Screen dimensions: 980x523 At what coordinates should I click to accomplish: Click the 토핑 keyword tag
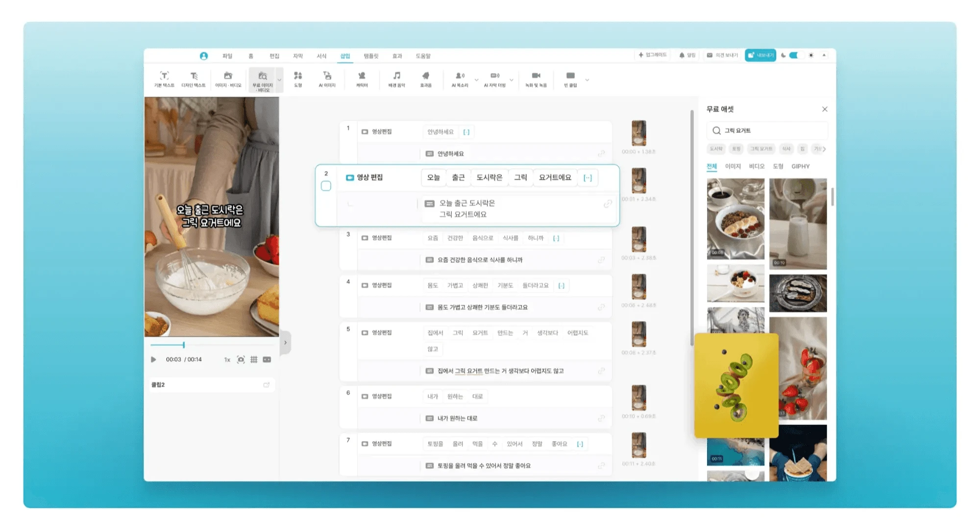point(736,149)
